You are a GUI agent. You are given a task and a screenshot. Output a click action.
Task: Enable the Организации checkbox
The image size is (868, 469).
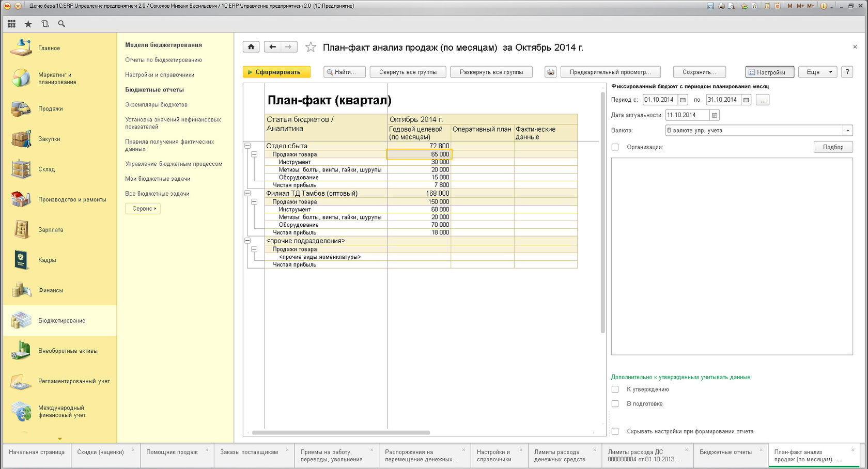click(x=615, y=147)
